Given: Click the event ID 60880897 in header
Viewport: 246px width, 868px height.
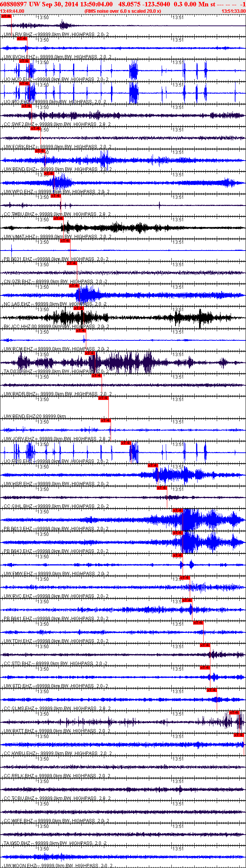Looking at the screenshot, I should click(x=13, y=4).
